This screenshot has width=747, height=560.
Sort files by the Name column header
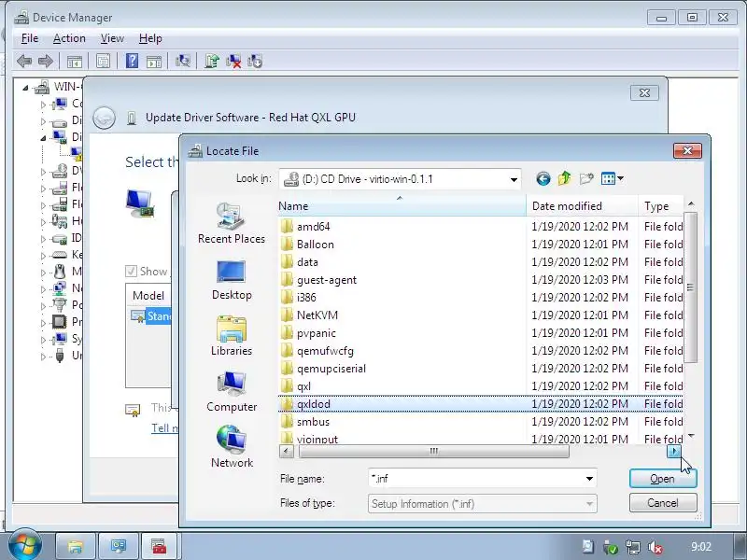click(x=402, y=206)
